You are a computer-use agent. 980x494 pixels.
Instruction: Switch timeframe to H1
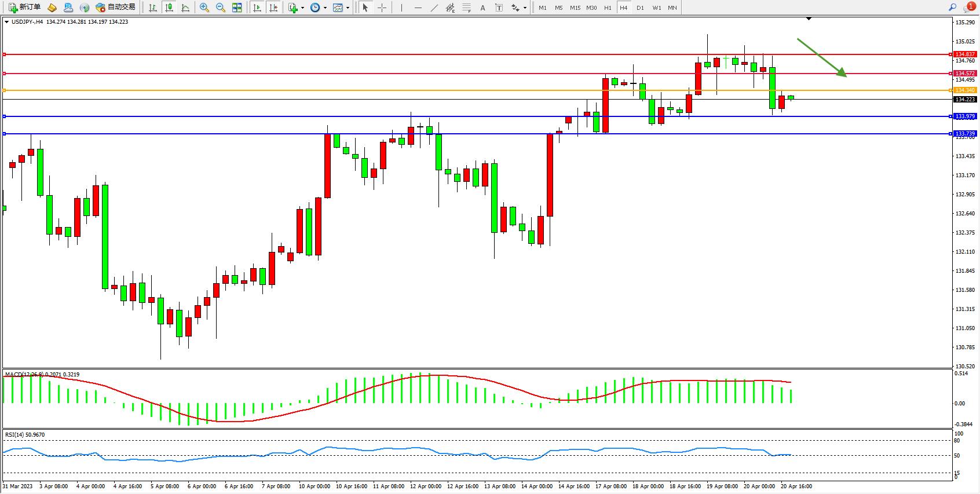click(x=608, y=8)
